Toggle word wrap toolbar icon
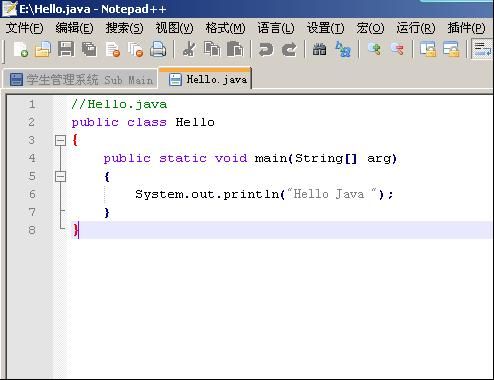This screenshot has height=380, width=494. (482, 49)
